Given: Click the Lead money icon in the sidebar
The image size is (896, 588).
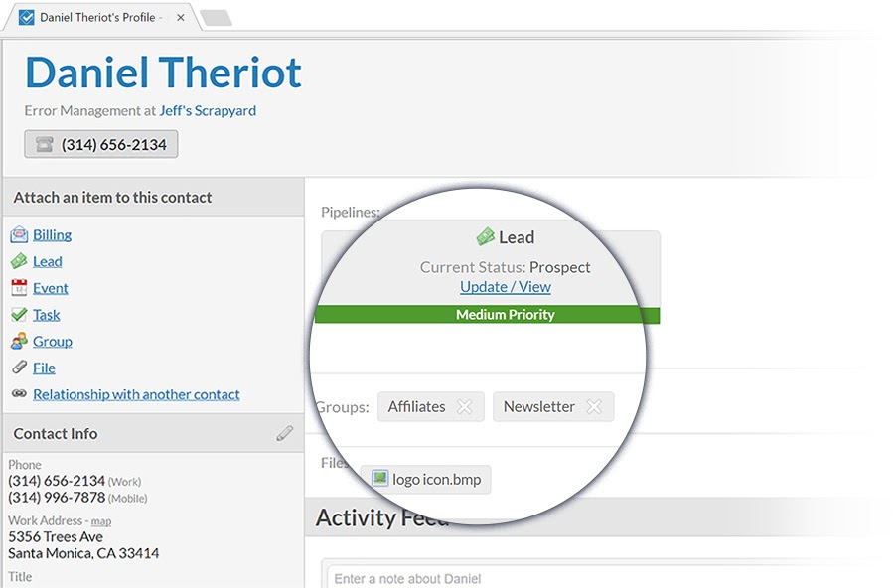Looking at the screenshot, I should coord(19,262).
